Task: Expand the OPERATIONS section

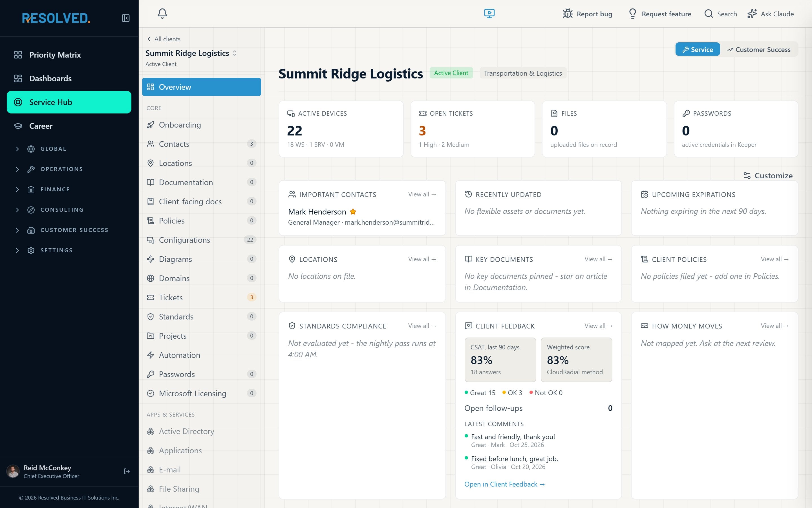Action: pyautogui.click(x=69, y=169)
